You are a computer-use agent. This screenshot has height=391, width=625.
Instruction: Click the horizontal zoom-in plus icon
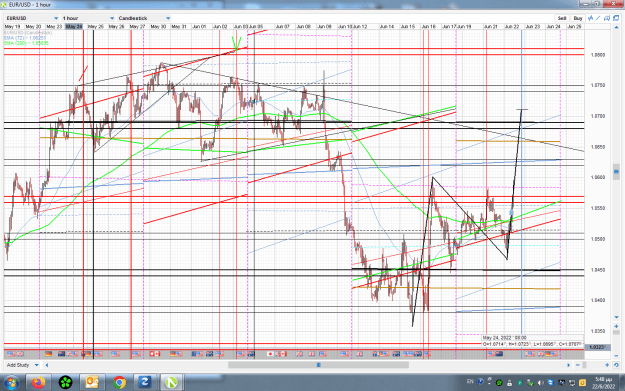pyautogui.click(x=607, y=365)
